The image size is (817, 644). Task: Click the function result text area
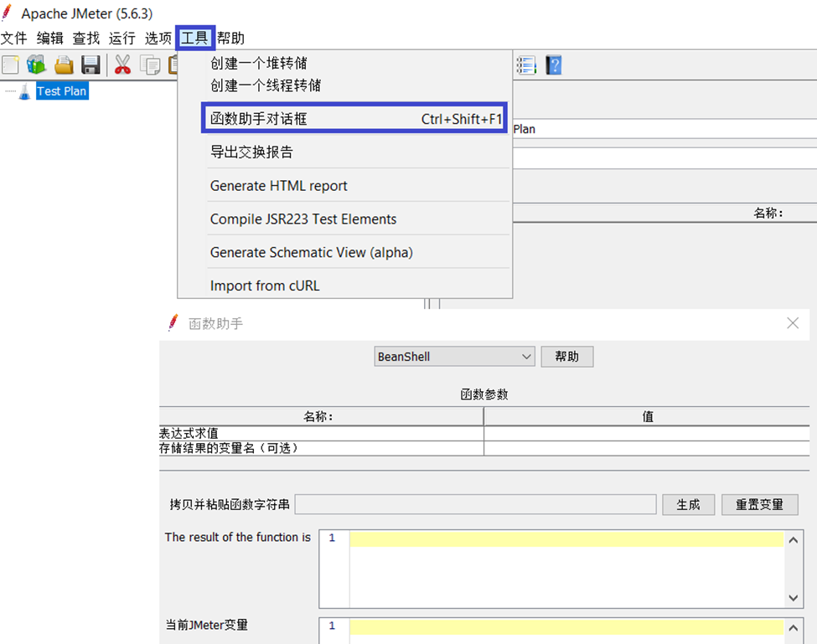(566, 569)
